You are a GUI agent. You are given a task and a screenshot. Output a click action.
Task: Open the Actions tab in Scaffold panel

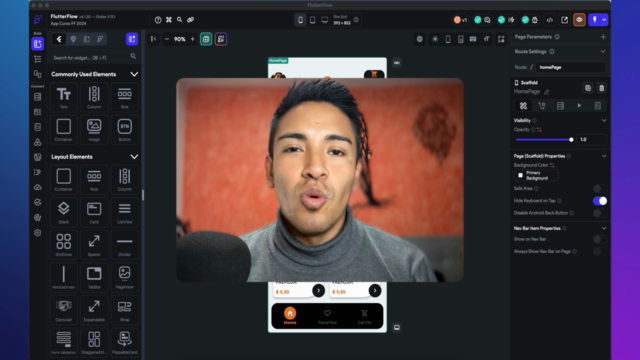(542, 106)
